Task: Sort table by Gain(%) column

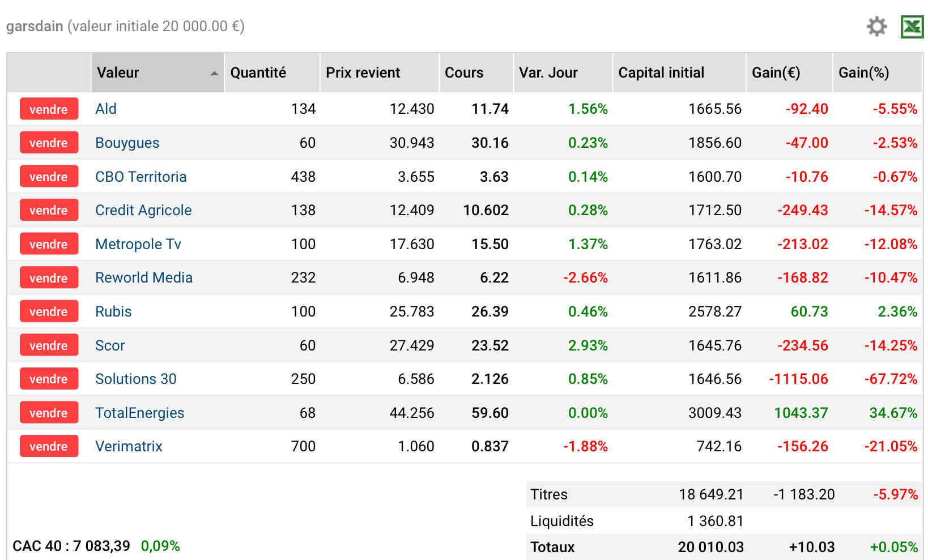Action: [x=877, y=72]
